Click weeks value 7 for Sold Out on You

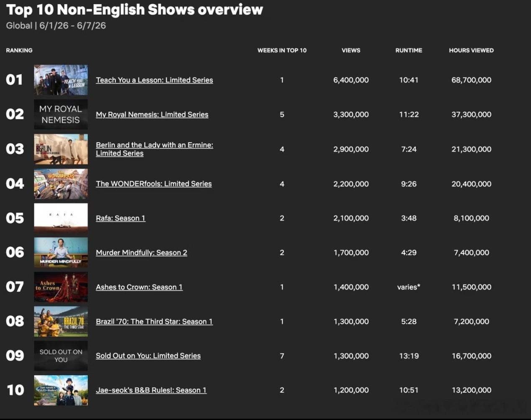(x=282, y=356)
